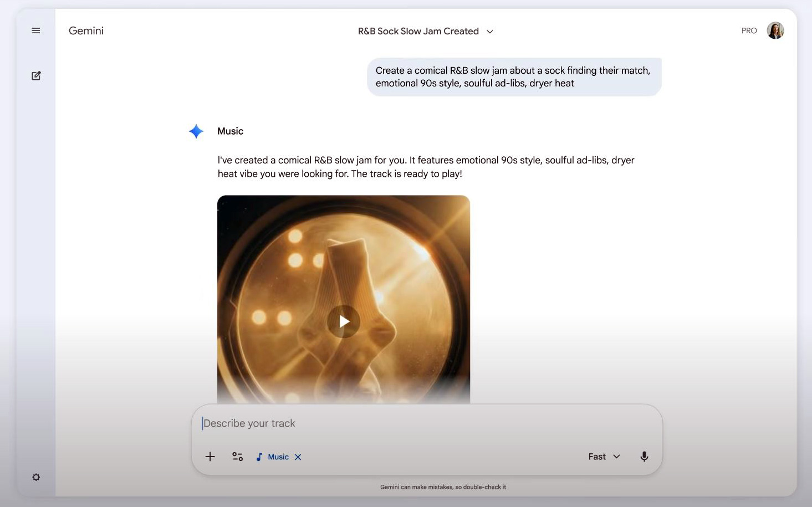
Task: Expand chevron beside R&B Sock Slow Jam title
Action: click(490, 32)
